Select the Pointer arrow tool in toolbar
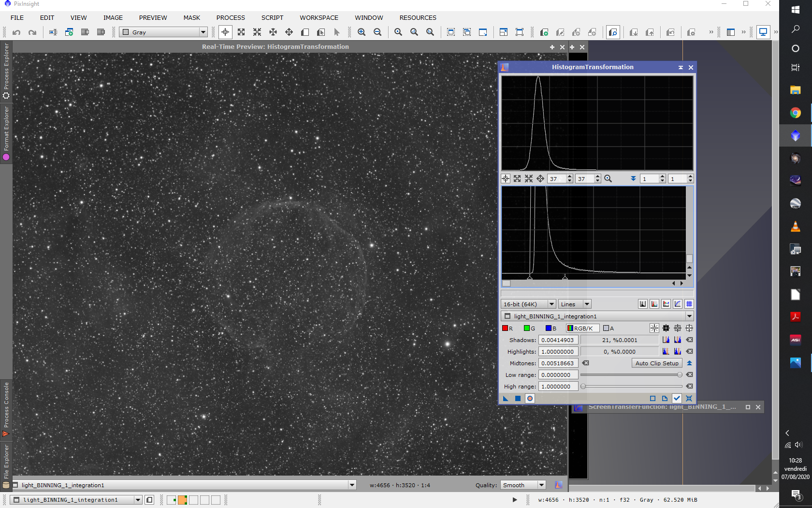The height and width of the screenshot is (508, 812). pyautogui.click(x=337, y=32)
